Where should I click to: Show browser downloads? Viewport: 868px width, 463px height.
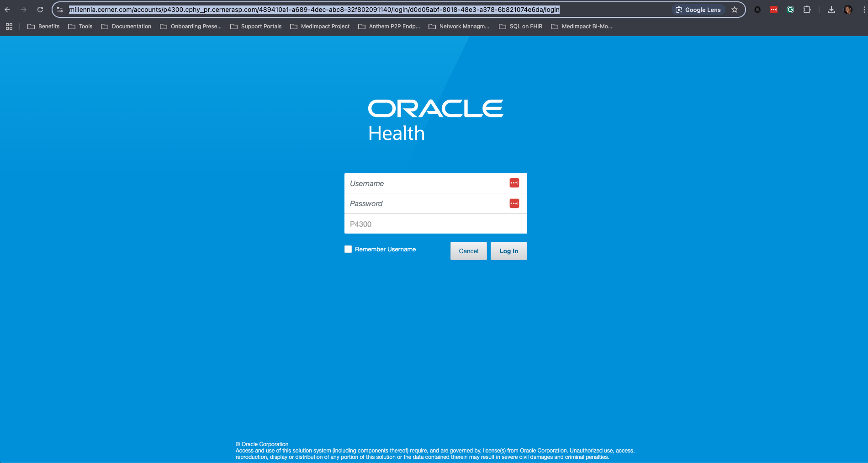831,10
